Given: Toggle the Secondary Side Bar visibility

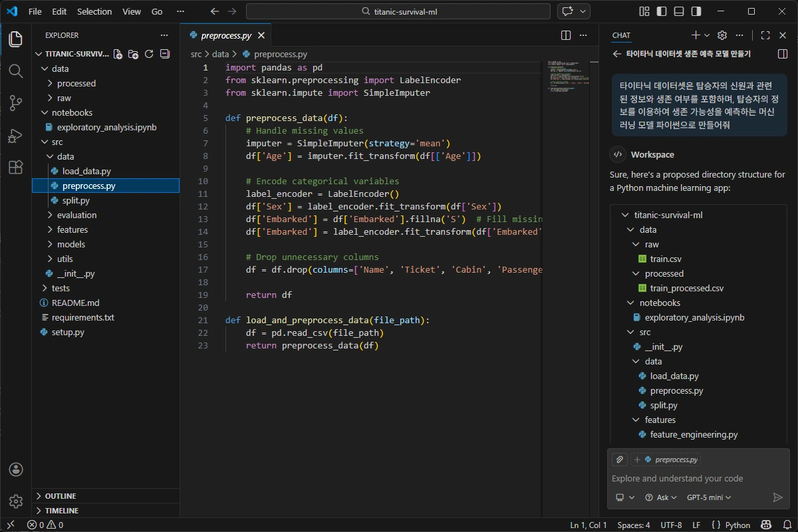Looking at the screenshot, I should pyautogui.click(x=696, y=11).
